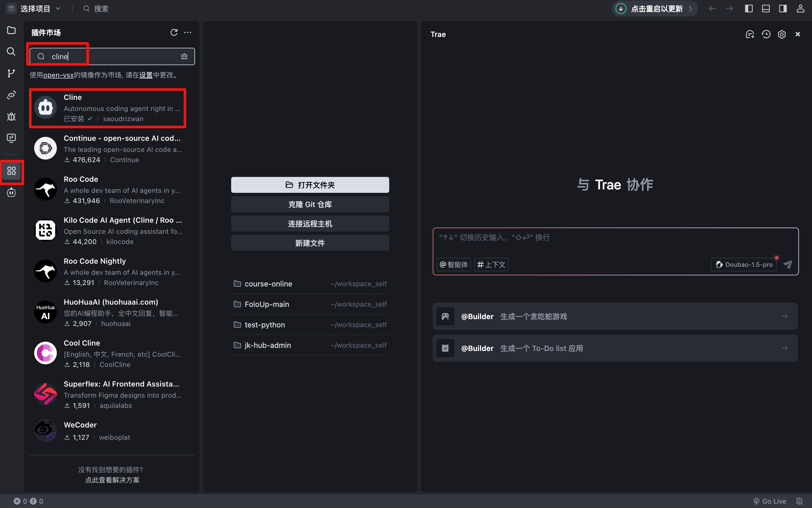Open the Run and Debug view
The height and width of the screenshot is (508, 812).
click(x=11, y=117)
